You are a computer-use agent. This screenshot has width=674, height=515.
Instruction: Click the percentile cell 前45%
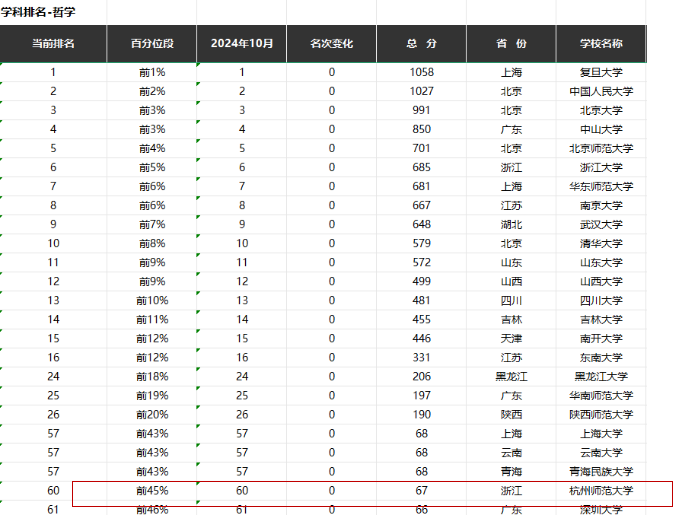pyautogui.click(x=152, y=490)
